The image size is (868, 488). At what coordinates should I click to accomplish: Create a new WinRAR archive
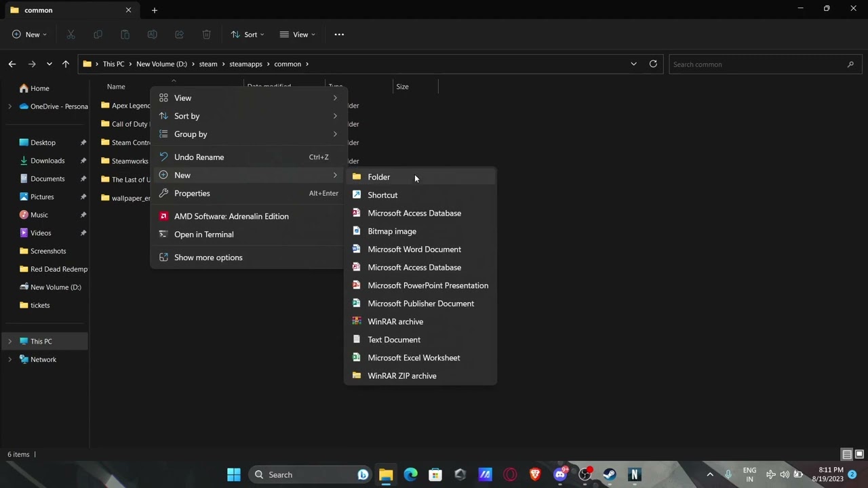tap(420, 321)
